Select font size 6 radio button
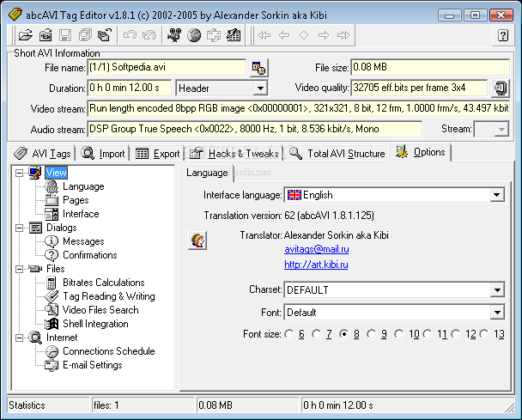The height and width of the screenshot is (420, 522). click(289, 334)
